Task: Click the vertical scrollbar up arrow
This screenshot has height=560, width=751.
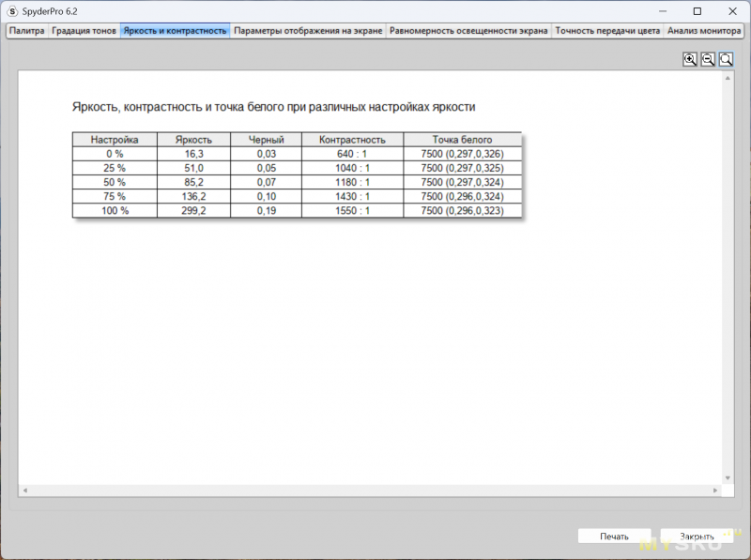Action: pyautogui.click(x=726, y=82)
